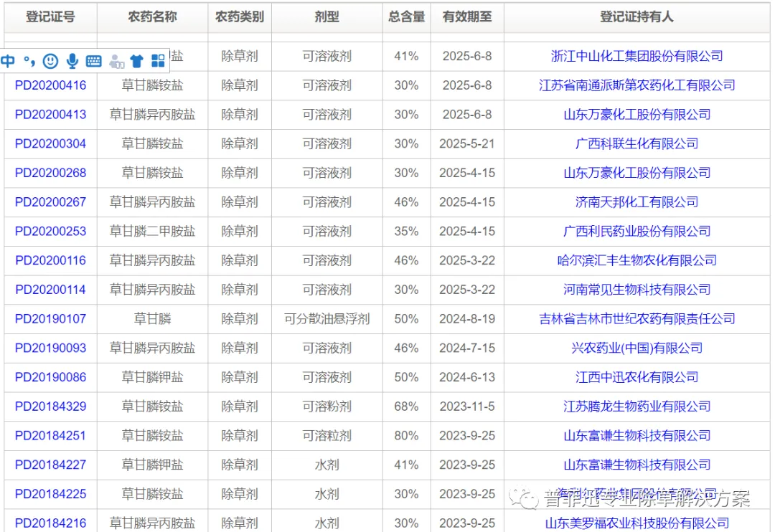Open holder 济南天邦化工有限公司
This screenshot has width=775, height=532.
(637, 202)
